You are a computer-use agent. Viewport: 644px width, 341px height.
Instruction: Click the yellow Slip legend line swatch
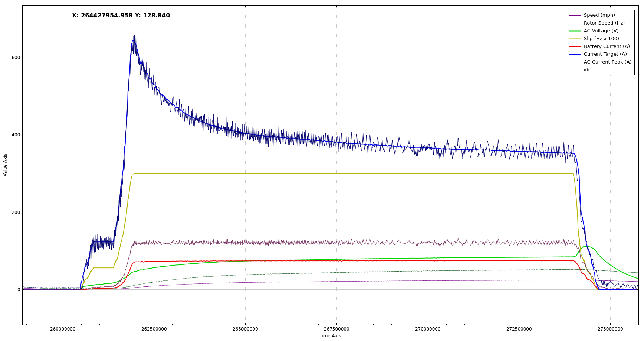click(x=575, y=39)
